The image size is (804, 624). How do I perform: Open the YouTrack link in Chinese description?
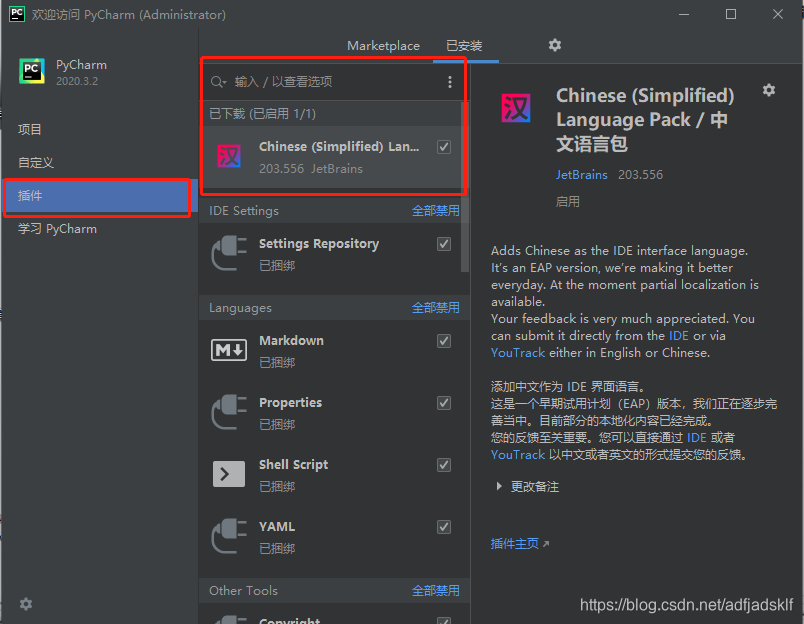(518, 455)
